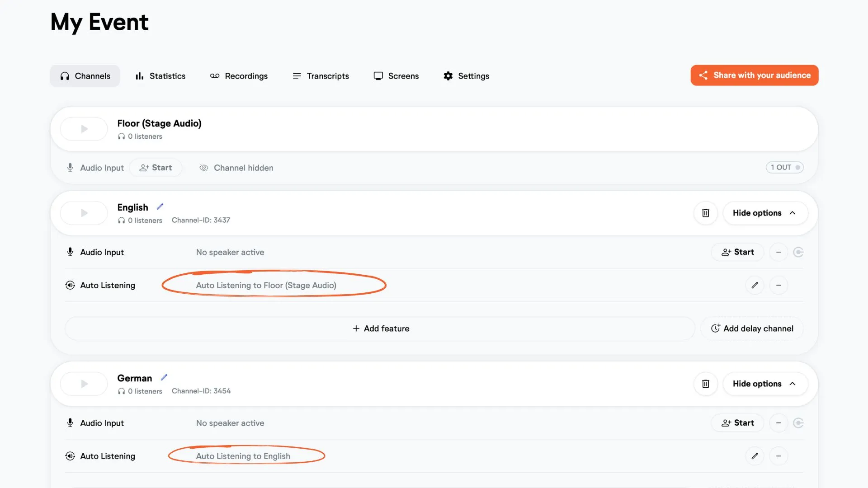Start audio input for Floor channel
The height and width of the screenshot is (488, 868).
(x=156, y=168)
